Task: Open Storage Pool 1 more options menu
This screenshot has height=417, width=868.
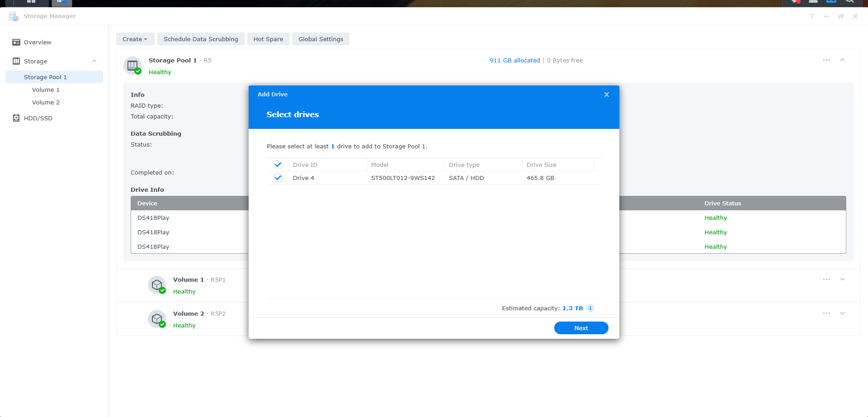Action: pyautogui.click(x=826, y=60)
